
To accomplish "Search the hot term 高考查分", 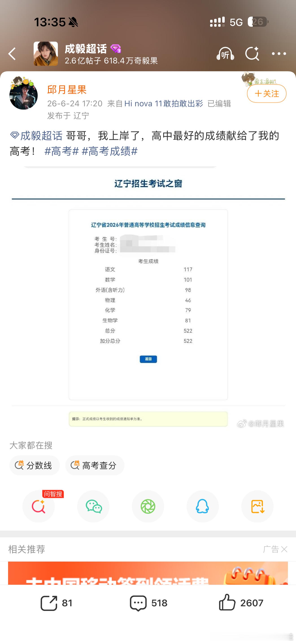I will coord(95,465).
